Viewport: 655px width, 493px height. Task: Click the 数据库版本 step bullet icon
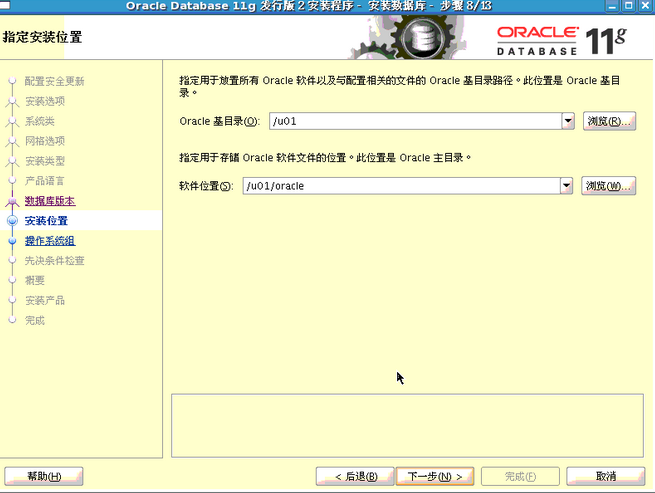(13, 201)
